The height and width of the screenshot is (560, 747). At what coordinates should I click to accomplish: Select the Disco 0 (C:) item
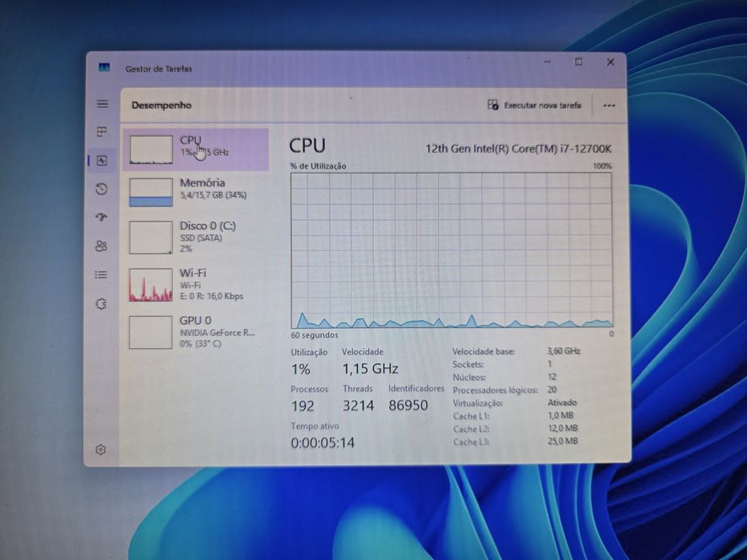196,237
